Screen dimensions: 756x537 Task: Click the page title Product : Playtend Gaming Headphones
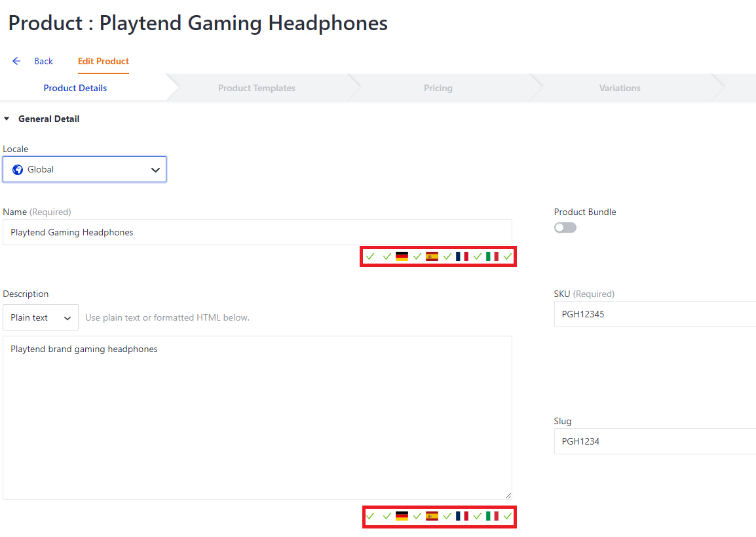(x=198, y=24)
